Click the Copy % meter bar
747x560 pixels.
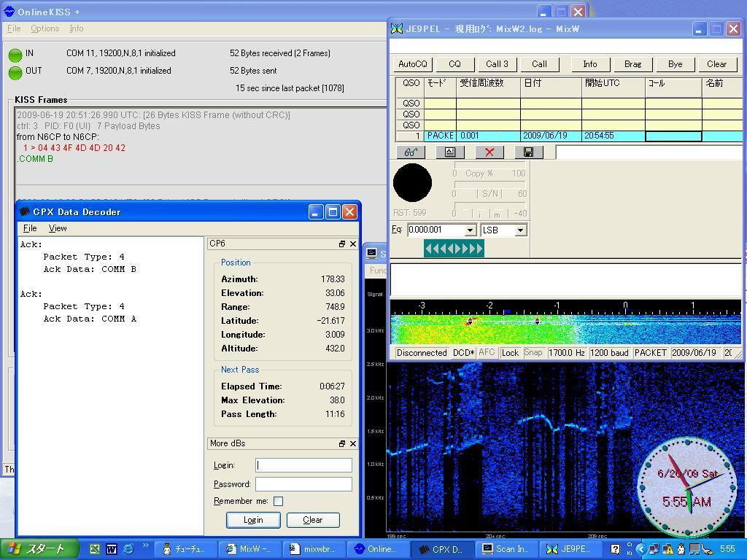point(489,166)
